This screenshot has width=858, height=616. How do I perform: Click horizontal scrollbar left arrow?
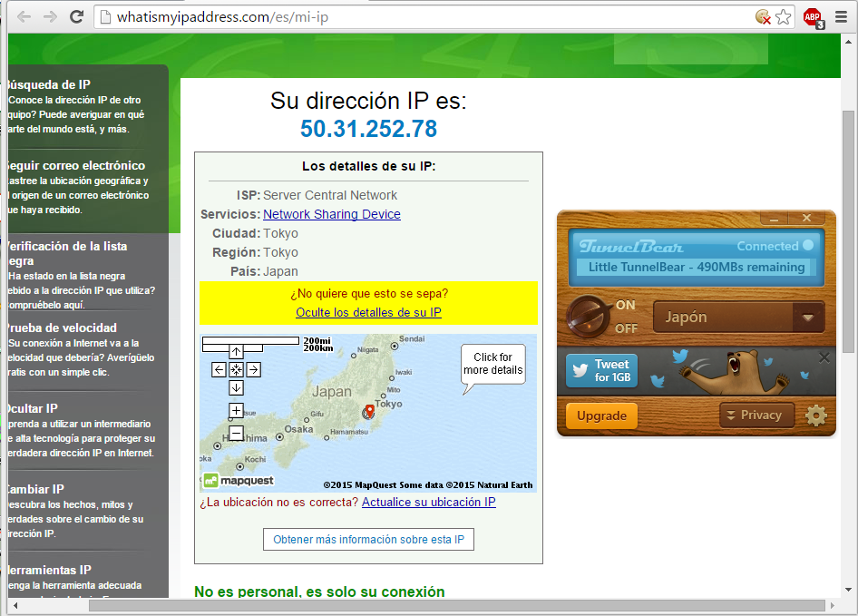tap(15, 606)
